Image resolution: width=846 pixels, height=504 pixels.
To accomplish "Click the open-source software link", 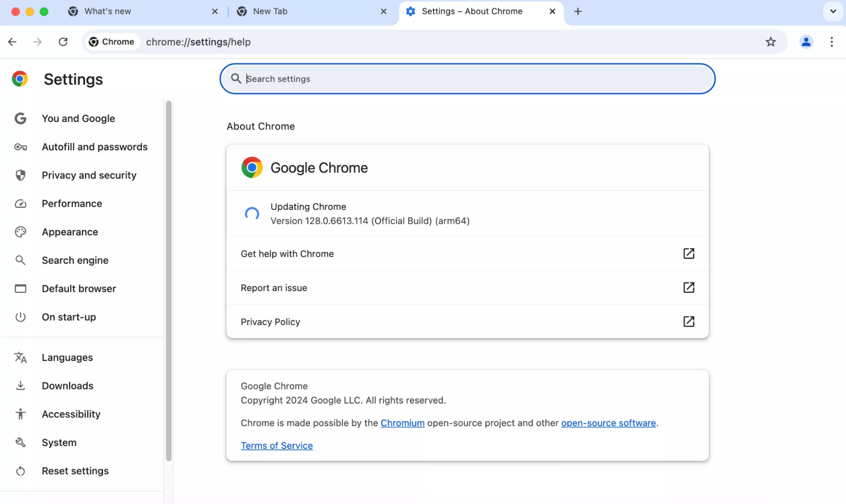I will [x=608, y=423].
